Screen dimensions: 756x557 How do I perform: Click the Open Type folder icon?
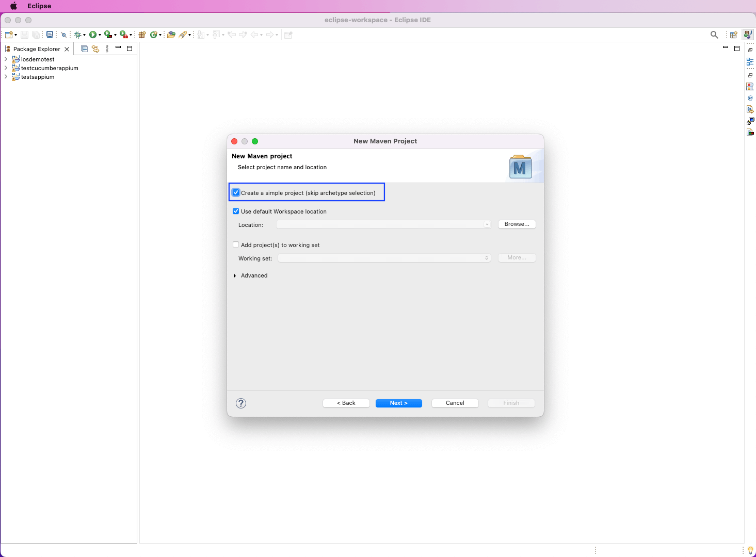tap(171, 35)
